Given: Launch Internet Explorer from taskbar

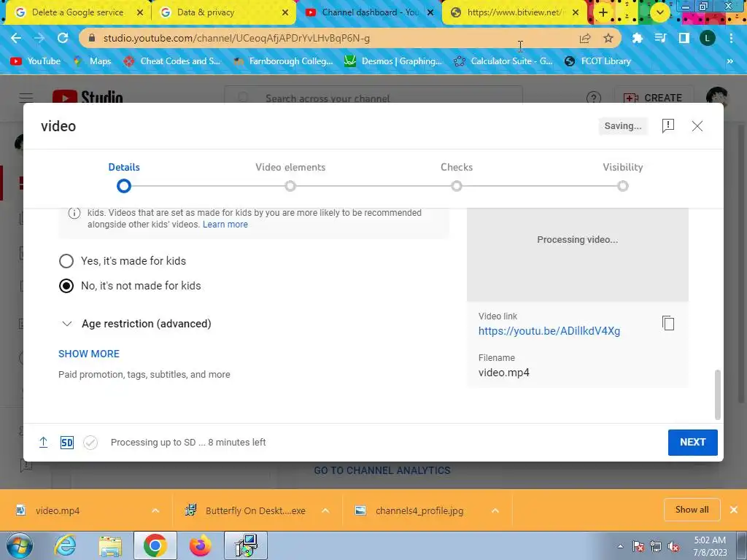Looking at the screenshot, I should [x=65, y=545].
